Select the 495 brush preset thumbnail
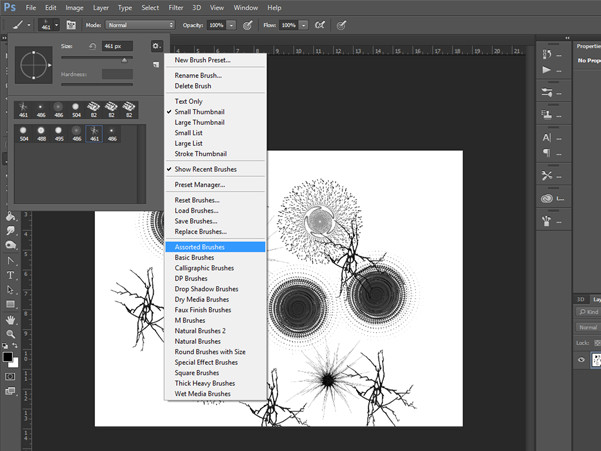Screen dimensions: 601x451 coord(58,134)
